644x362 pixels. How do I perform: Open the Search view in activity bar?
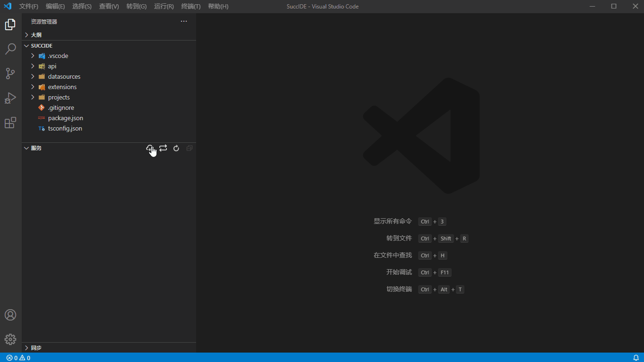(10, 49)
